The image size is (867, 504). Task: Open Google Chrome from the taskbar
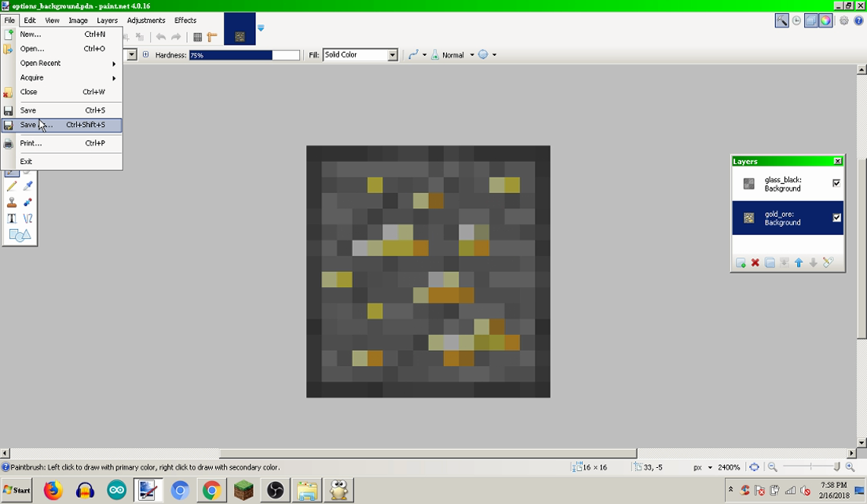(x=211, y=490)
